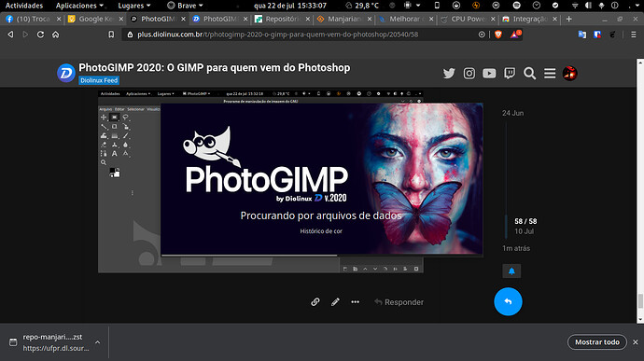The height and width of the screenshot is (361, 644).
Task: Jump to the 1m atrás latest post
Action: coord(516,248)
